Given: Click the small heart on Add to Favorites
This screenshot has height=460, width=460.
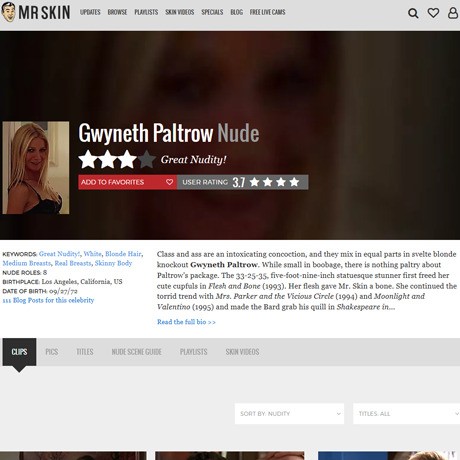Looking at the screenshot, I should [169, 182].
